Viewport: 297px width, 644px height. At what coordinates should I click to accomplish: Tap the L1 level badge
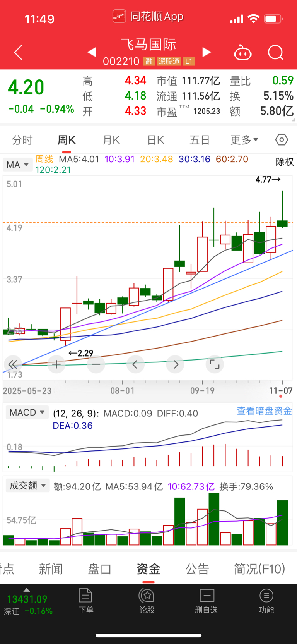click(x=189, y=61)
